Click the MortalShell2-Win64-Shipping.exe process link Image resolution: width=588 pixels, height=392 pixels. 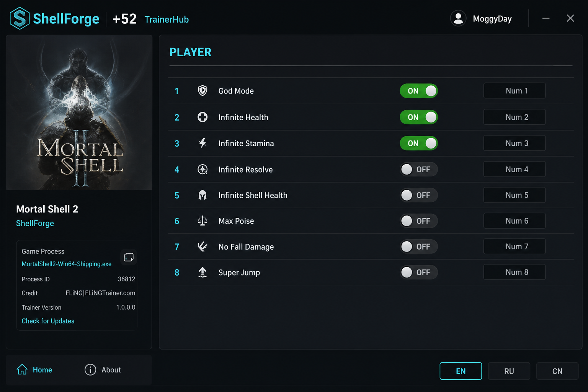click(x=67, y=264)
